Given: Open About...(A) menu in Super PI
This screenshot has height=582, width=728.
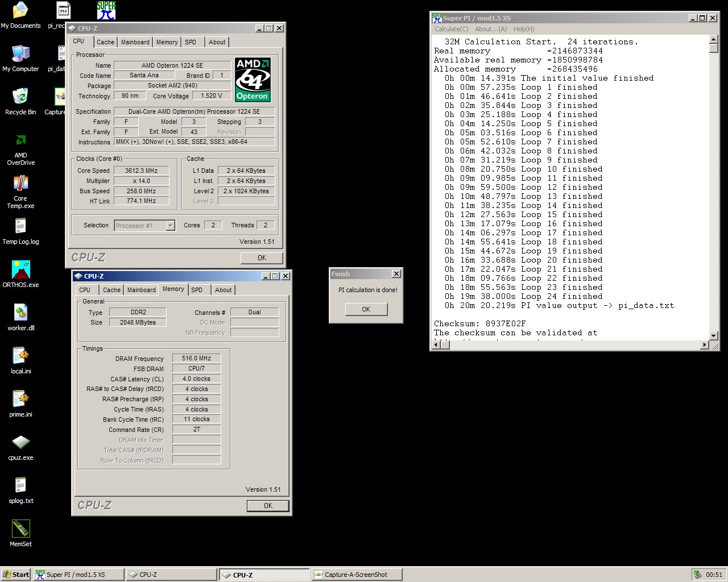Looking at the screenshot, I should [491, 29].
